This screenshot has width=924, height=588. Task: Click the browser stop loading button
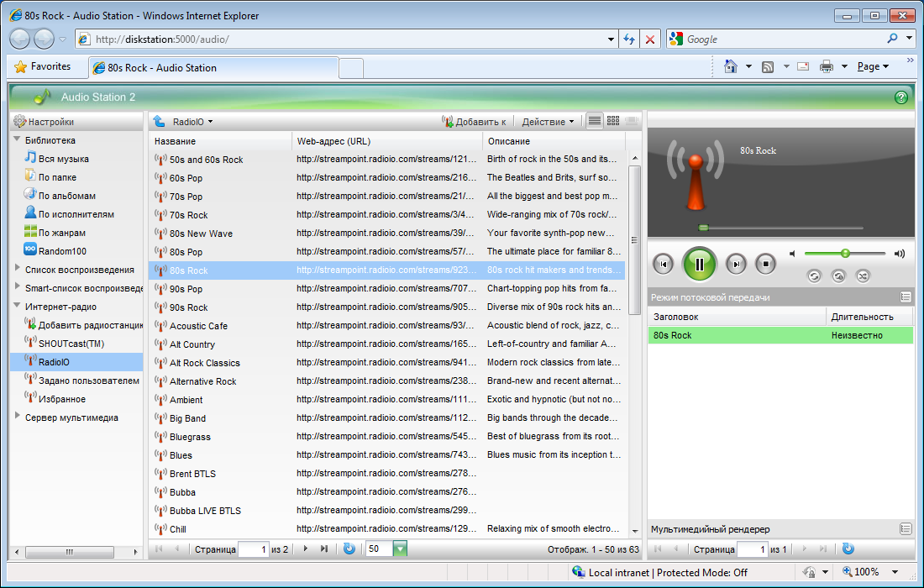coord(650,39)
